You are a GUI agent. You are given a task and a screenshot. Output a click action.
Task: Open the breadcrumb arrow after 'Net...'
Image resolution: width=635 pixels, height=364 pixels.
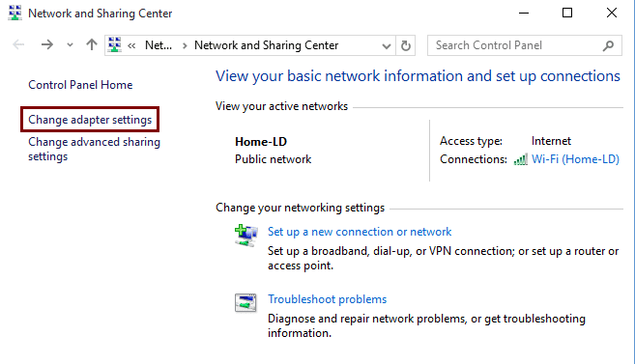[185, 45]
